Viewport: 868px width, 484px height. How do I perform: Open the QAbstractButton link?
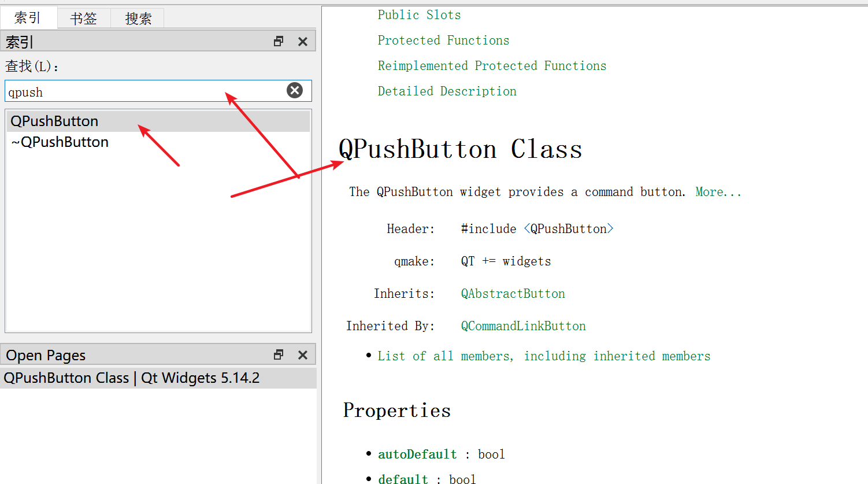point(513,294)
